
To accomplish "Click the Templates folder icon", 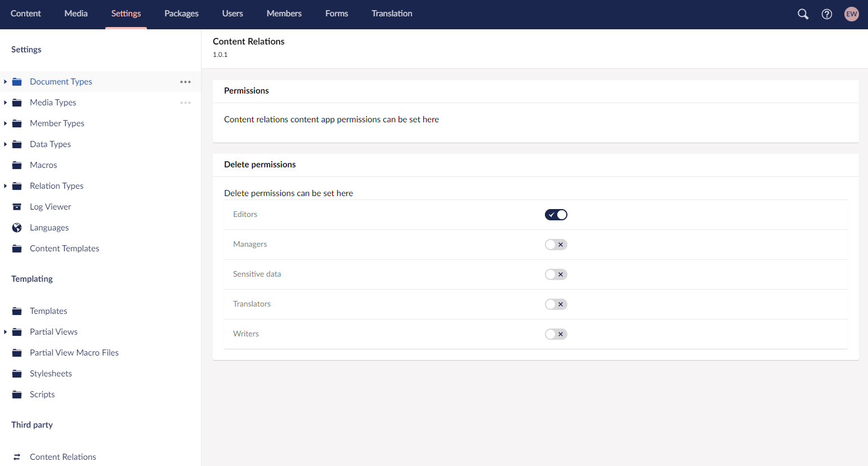I will pyautogui.click(x=17, y=311).
